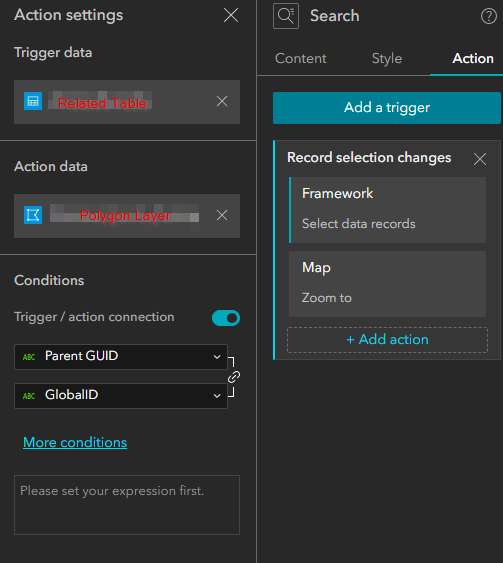
Task: Open the More conditions link
Action: click(x=75, y=442)
